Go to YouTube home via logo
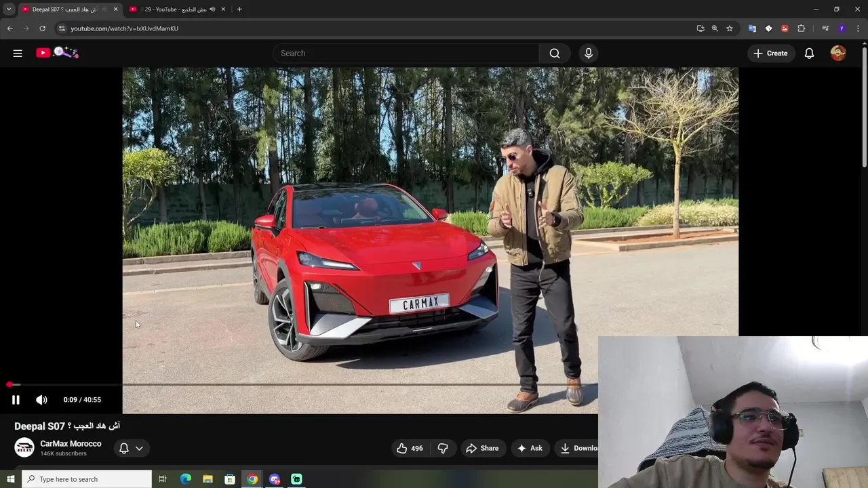Image resolution: width=868 pixels, height=488 pixels. 58,53
